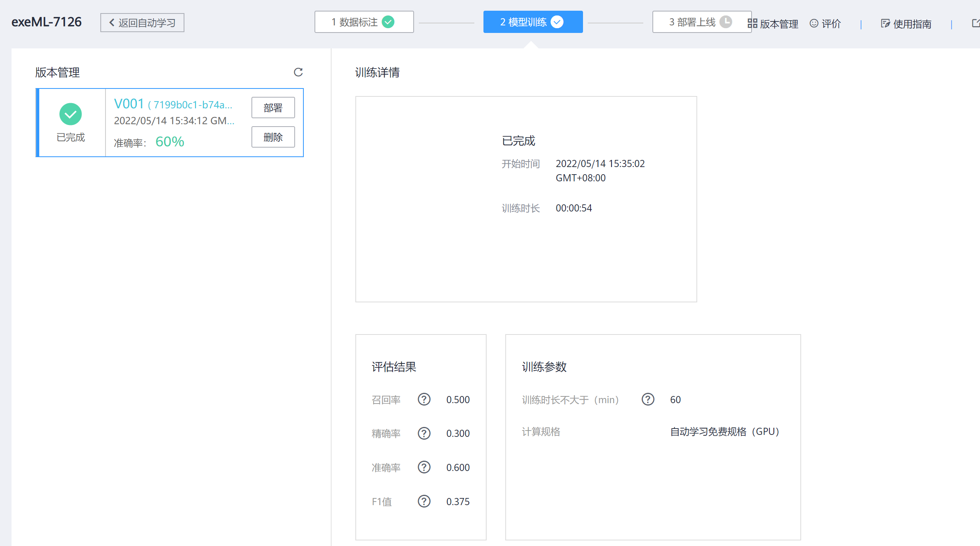Click the 训练时长 label in details card
Screen dimensions: 980x546
[521, 208]
